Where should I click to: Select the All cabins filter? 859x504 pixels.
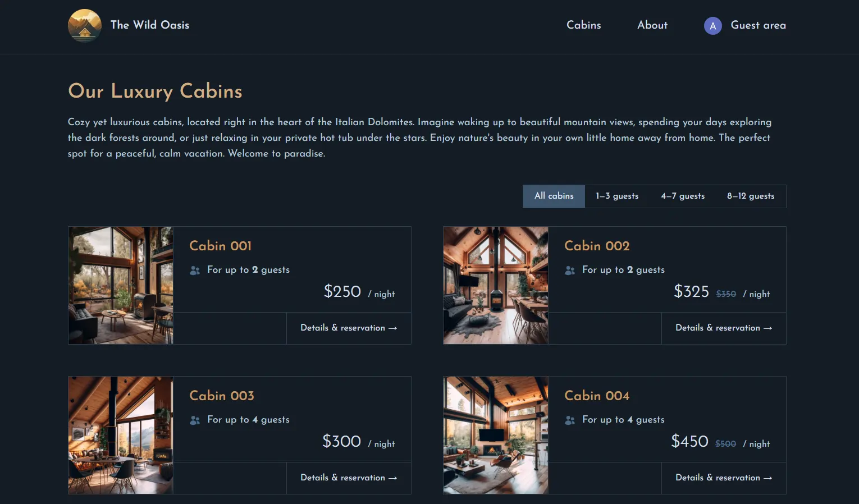[554, 196]
